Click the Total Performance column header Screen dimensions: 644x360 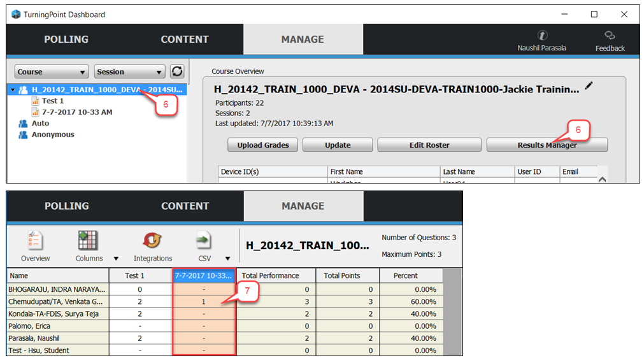point(276,276)
